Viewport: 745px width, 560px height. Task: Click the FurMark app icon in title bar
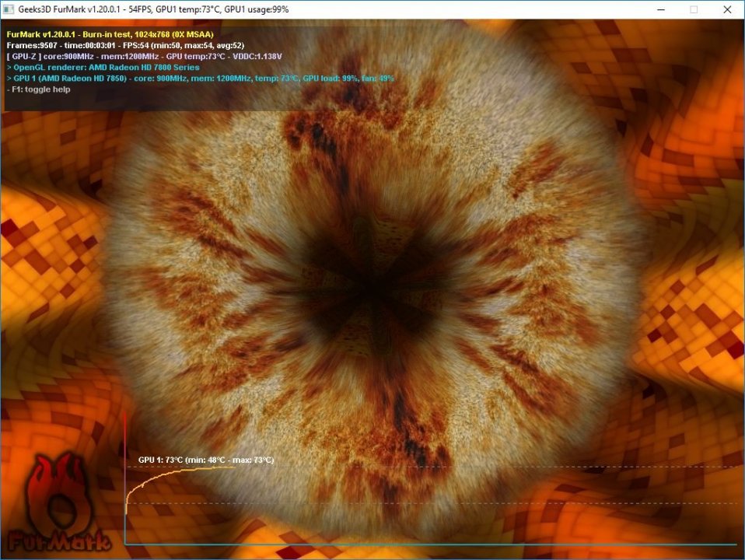[x=9, y=9]
